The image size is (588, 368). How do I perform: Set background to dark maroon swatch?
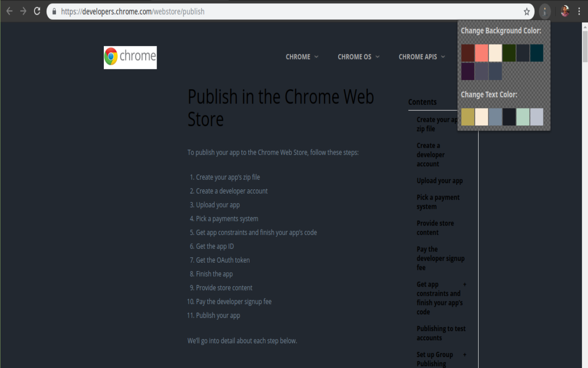[x=468, y=53]
